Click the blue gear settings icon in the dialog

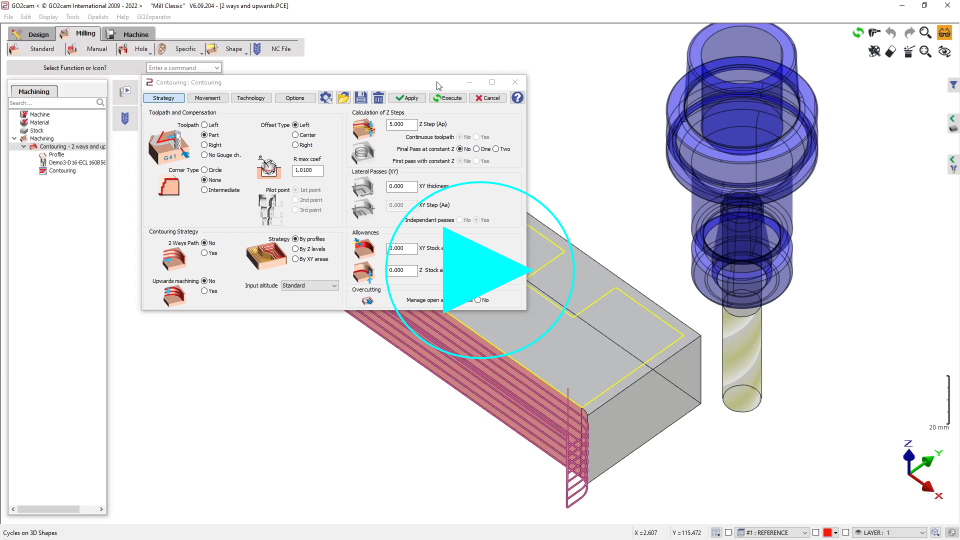click(326, 98)
